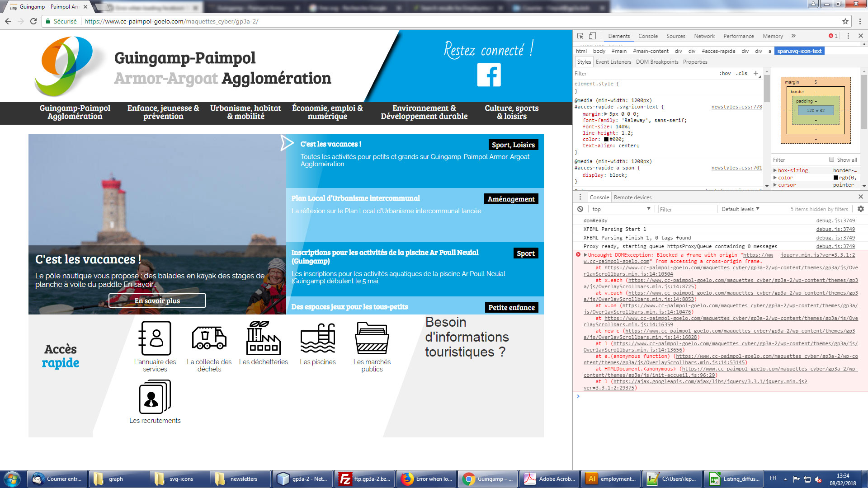Open console settings gear icon

pyautogui.click(x=860, y=209)
